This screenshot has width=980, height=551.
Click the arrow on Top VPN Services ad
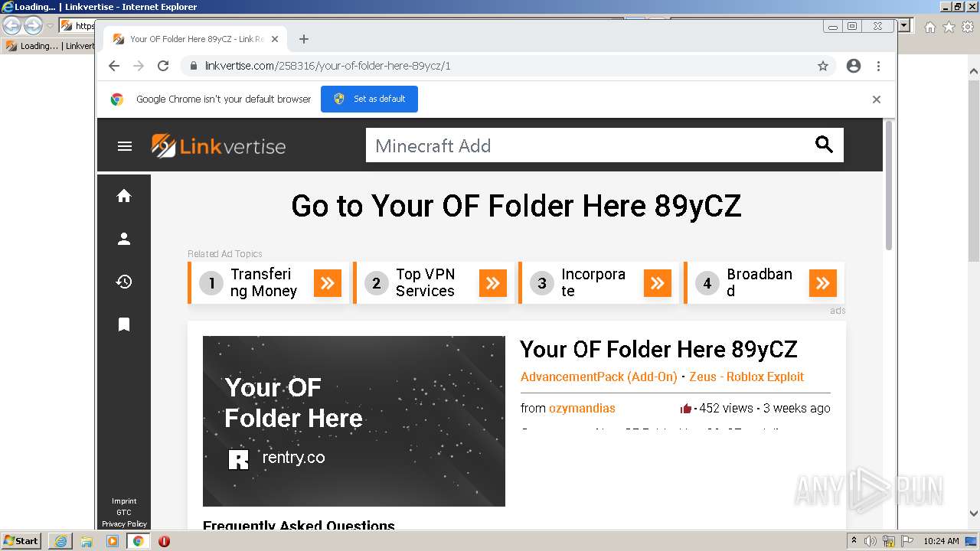(x=493, y=283)
